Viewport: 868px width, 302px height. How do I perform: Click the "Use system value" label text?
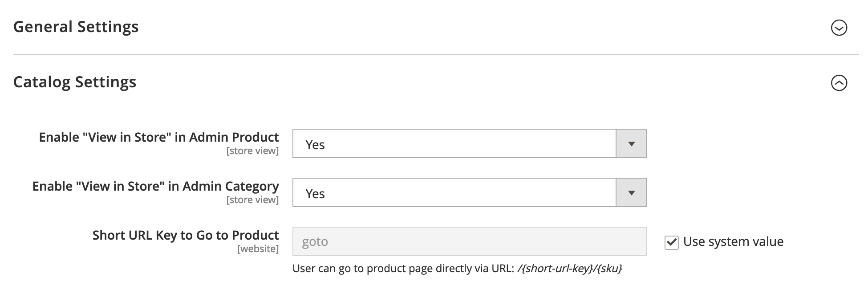coord(733,241)
